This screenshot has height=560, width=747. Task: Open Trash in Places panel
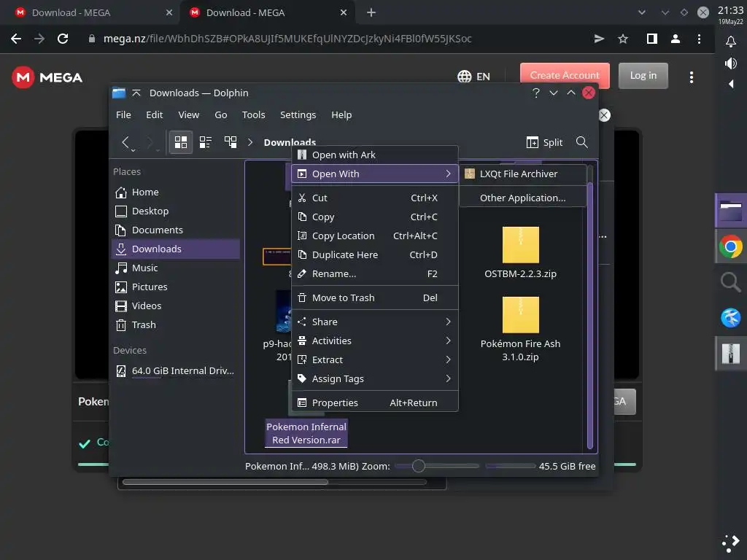pyautogui.click(x=176, y=324)
